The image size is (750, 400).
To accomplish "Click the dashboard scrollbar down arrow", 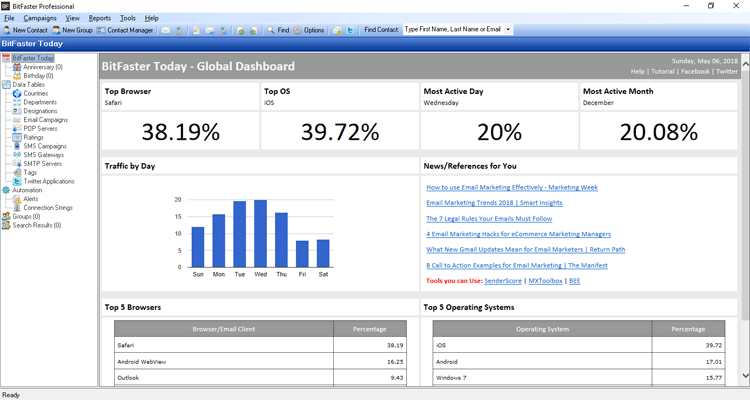I will tap(745, 376).
